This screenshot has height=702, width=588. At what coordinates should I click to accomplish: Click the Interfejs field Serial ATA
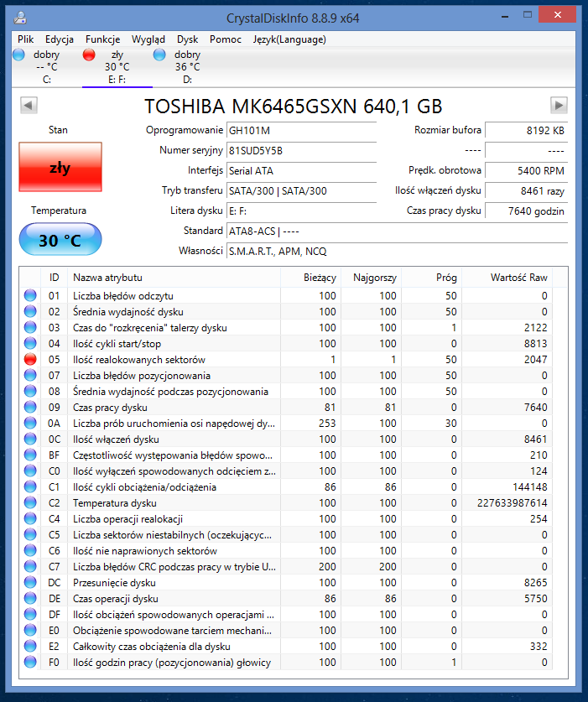click(301, 171)
